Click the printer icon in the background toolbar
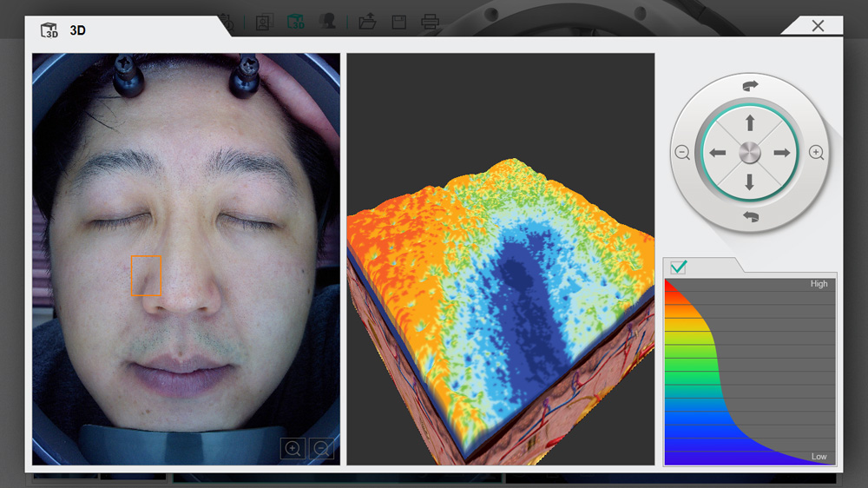Viewport: 868px width, 488px height. pyautogui.click(x=430, y=23)
